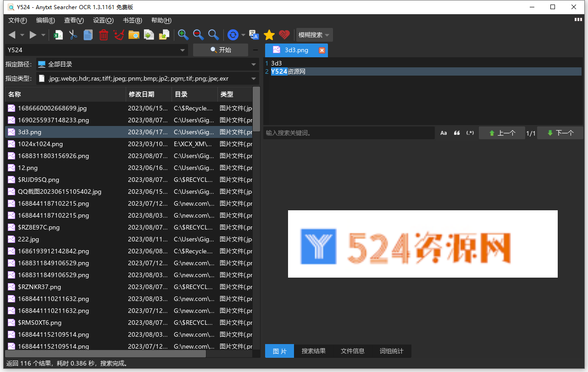Click the scissors cut icon
Screen dimensions: 588x372
pos(73,35)
